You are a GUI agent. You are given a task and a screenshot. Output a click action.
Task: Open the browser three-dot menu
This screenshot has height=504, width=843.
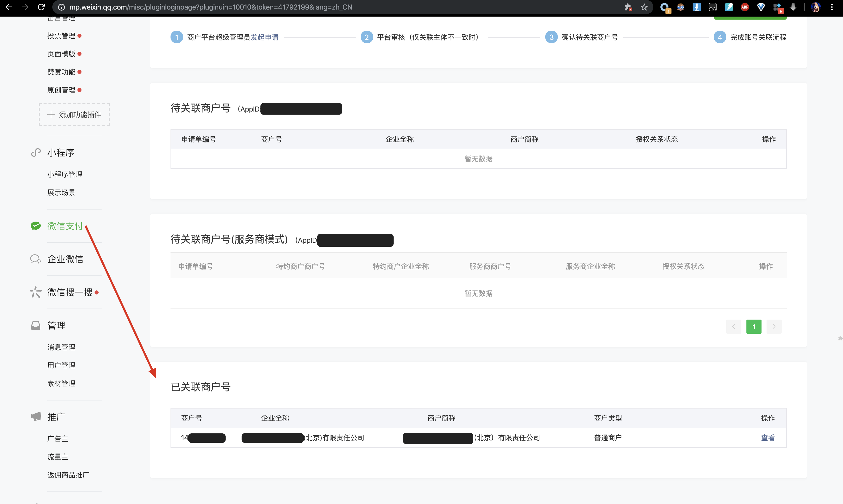point(832,7)
